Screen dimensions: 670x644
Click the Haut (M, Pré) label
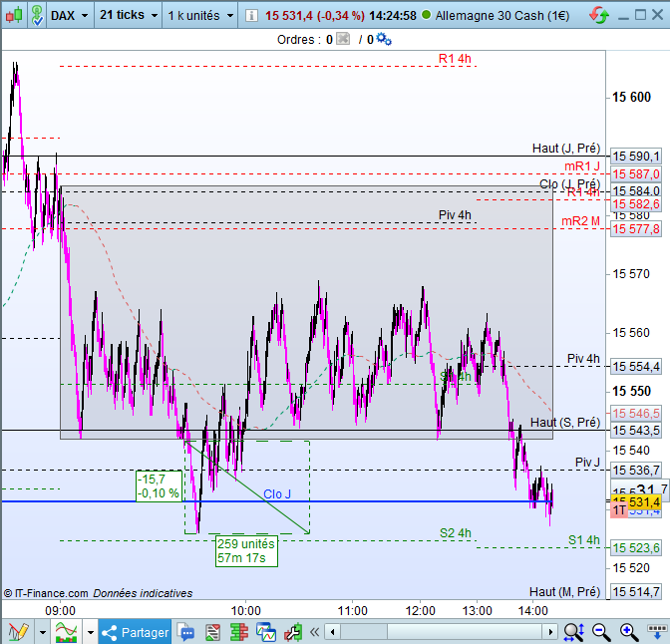point(564,592)
